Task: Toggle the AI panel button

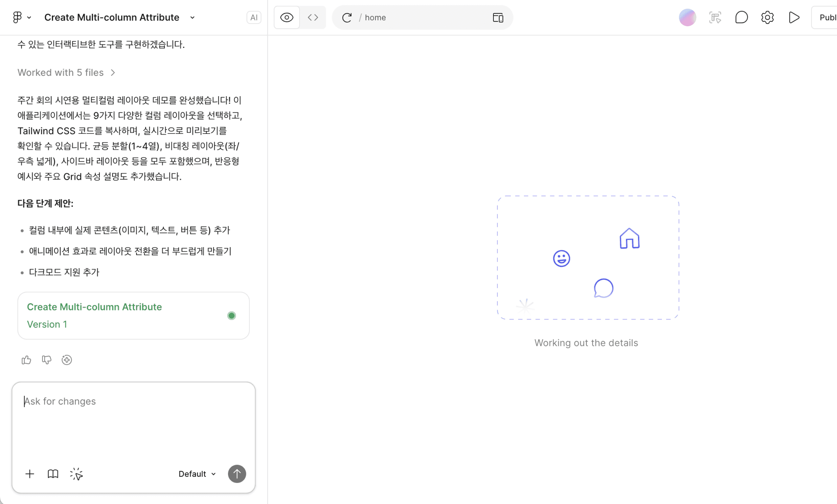Action: (254, 17)
